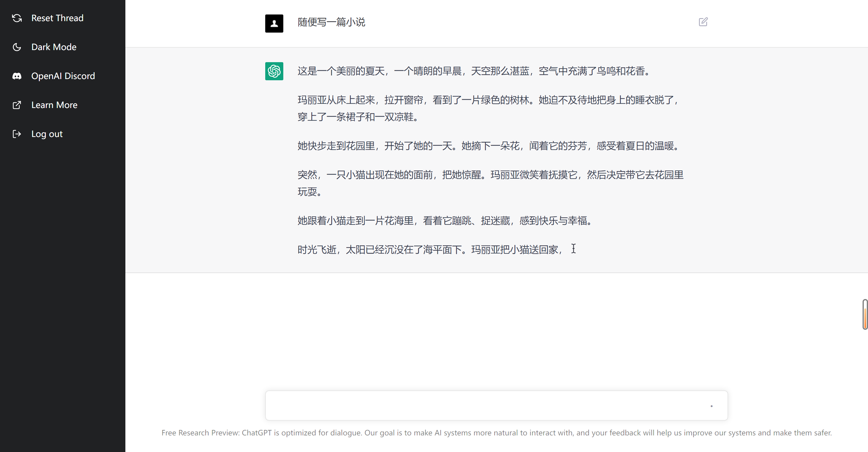Click the user message "随便写一篇小说"
Image resolution: width=868 pixels, height=452 pixels.
331,22
